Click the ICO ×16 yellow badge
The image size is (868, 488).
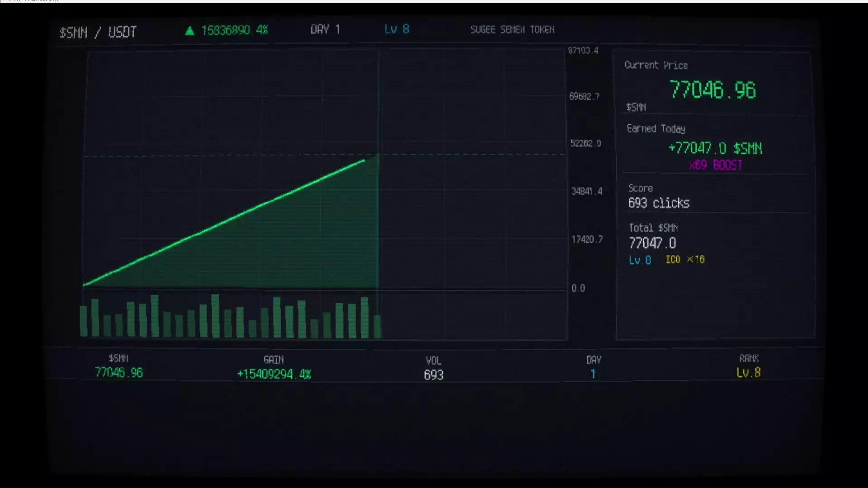[x=685, y=259]
